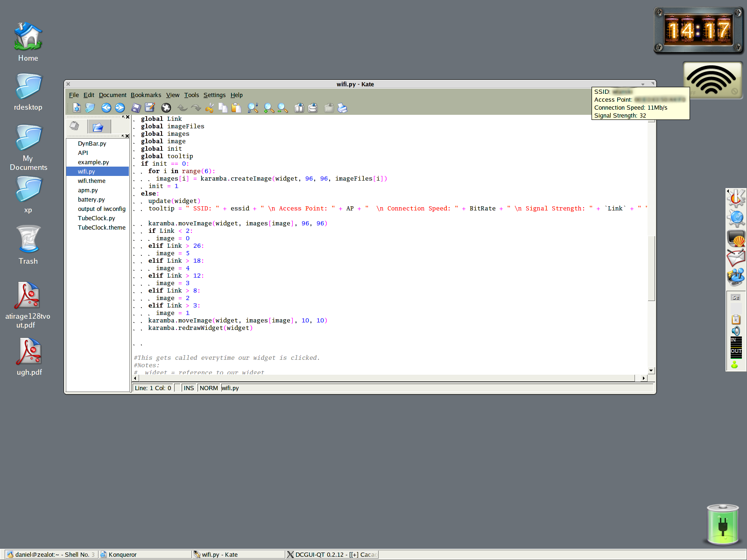Toggle INS insert mode in status bar
Viewport: 747px width, 560px height.
coord(189,388)
